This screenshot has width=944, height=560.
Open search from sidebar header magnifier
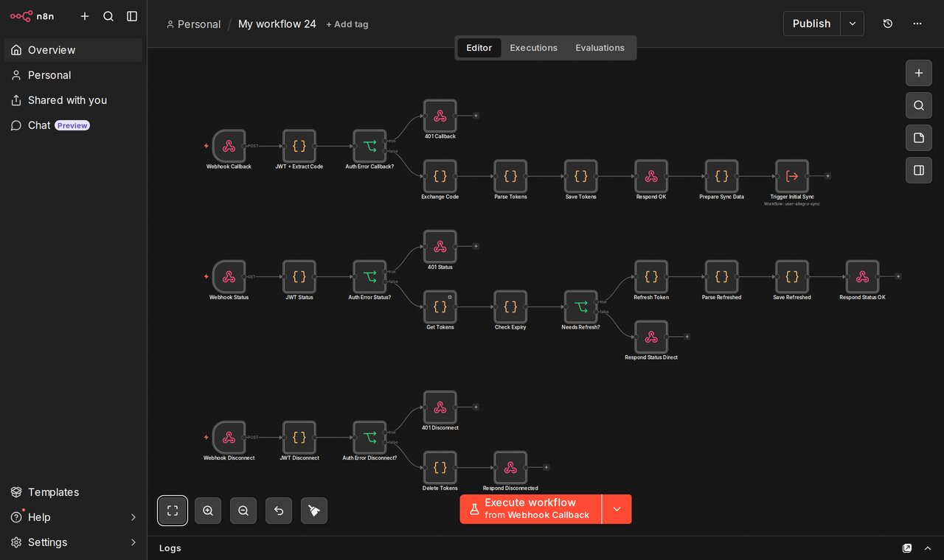[108, 16]
